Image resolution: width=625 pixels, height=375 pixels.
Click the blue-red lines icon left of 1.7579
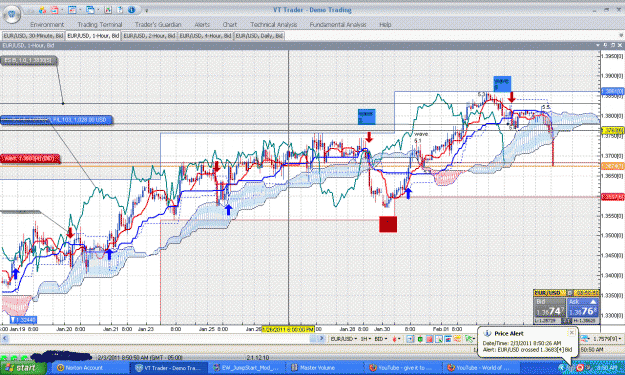pyautogui.click(x=584, y=339)
